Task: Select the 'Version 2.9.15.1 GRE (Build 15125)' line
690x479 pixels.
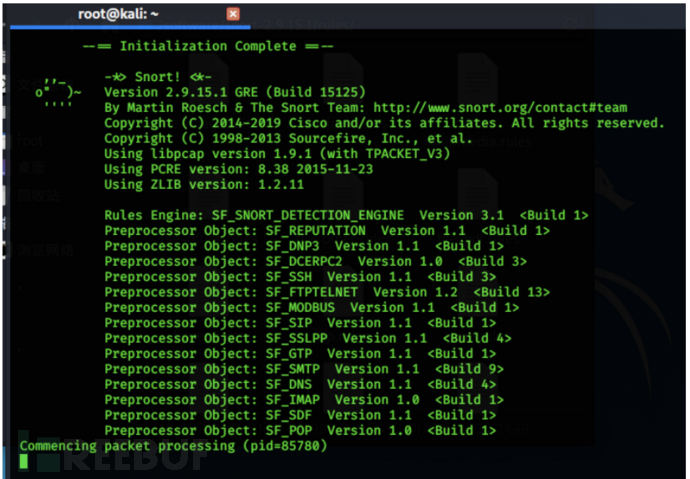Action: pos(235,92)
